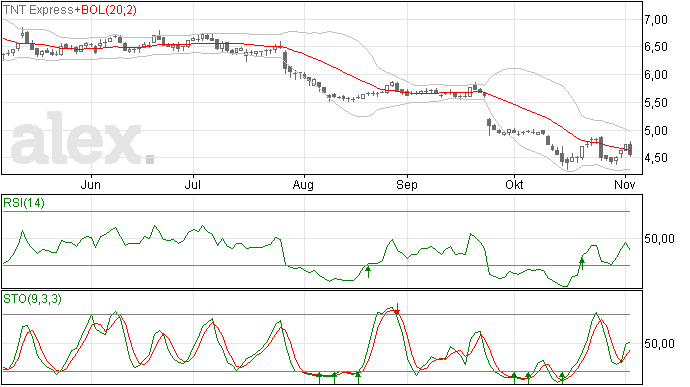Click the 5,50 price axis label
The height and width of the screenshot is (387, 690).
(x=656, y=103)
